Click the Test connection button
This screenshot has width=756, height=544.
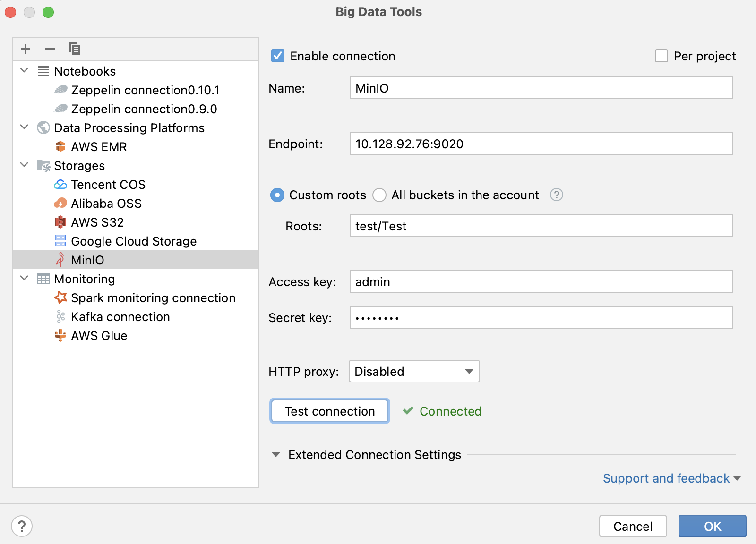[x=330, y=411]
